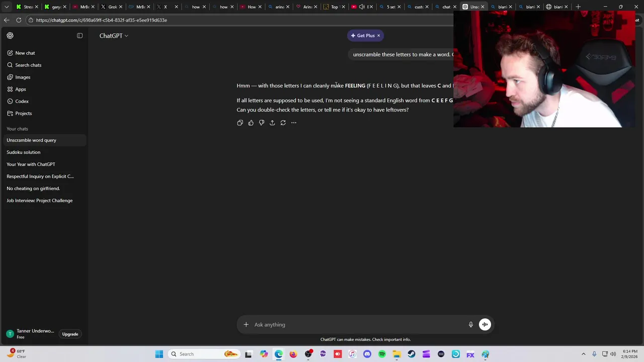Dismiss the Get Plus banner with X
The image size is (644, 362).
pyautogui.click(x=379, y=36)
